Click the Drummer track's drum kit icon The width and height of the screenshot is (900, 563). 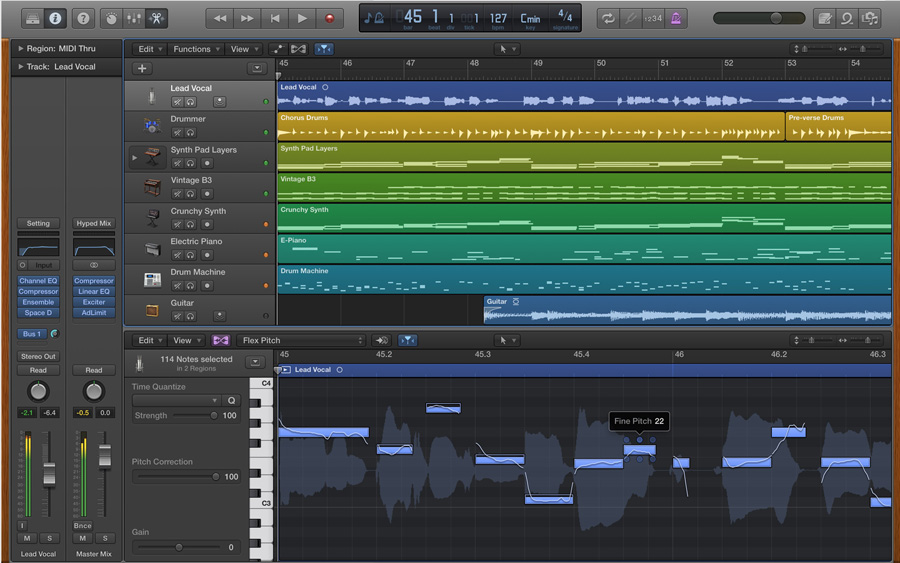click(x=152, y=126)
